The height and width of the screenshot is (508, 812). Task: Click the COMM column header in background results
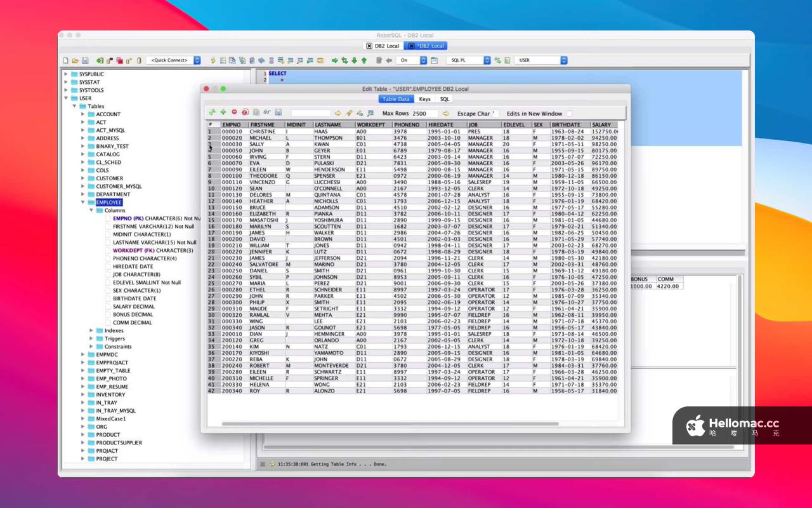[x=669, y=279]
